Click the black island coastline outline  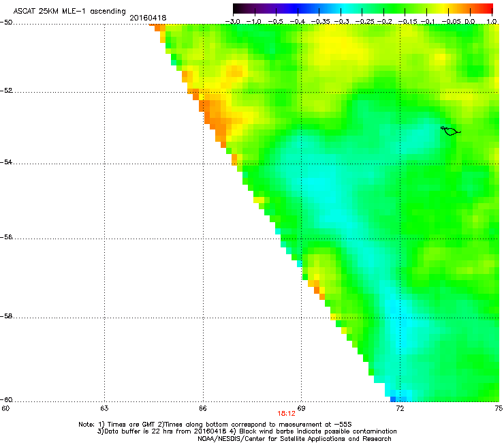pos(451,131)
